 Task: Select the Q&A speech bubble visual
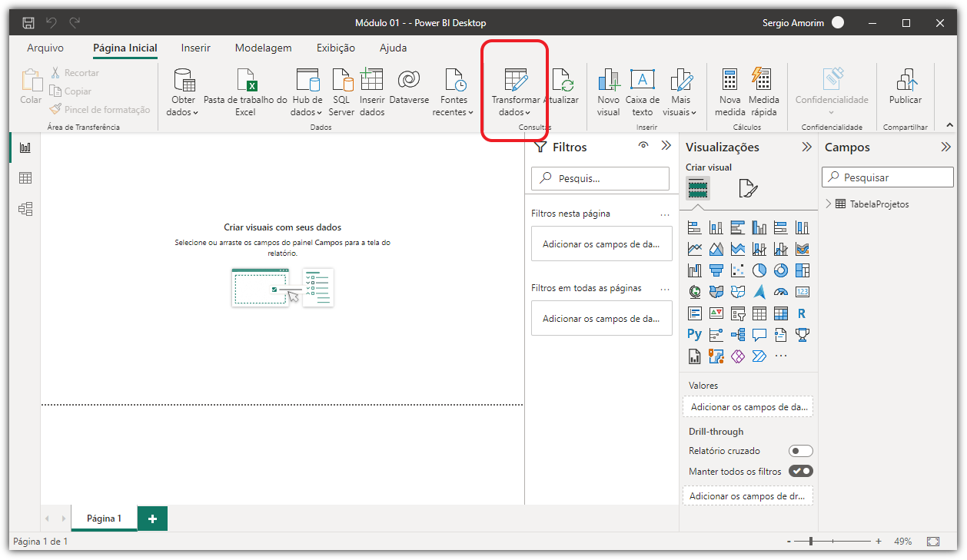759,335
